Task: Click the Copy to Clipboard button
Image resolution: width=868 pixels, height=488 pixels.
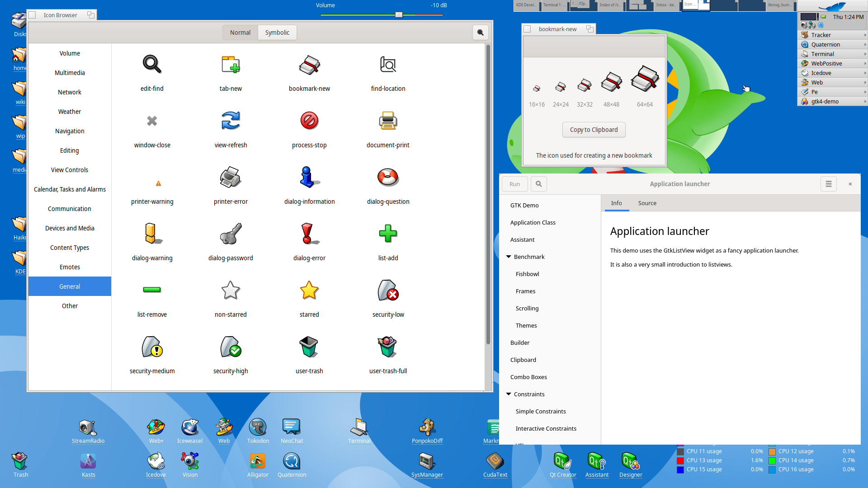Action: (x=594, y=130)
